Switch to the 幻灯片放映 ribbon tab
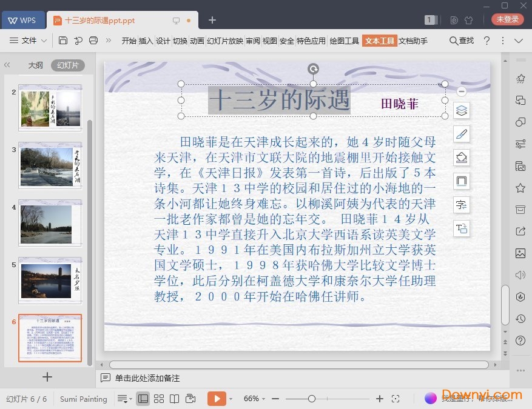 pos(226,41)
